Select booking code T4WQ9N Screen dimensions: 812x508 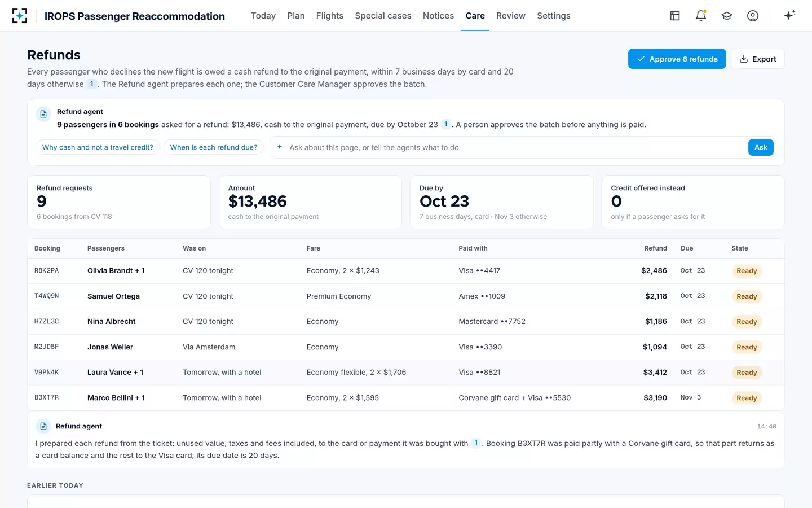(46, 296)
